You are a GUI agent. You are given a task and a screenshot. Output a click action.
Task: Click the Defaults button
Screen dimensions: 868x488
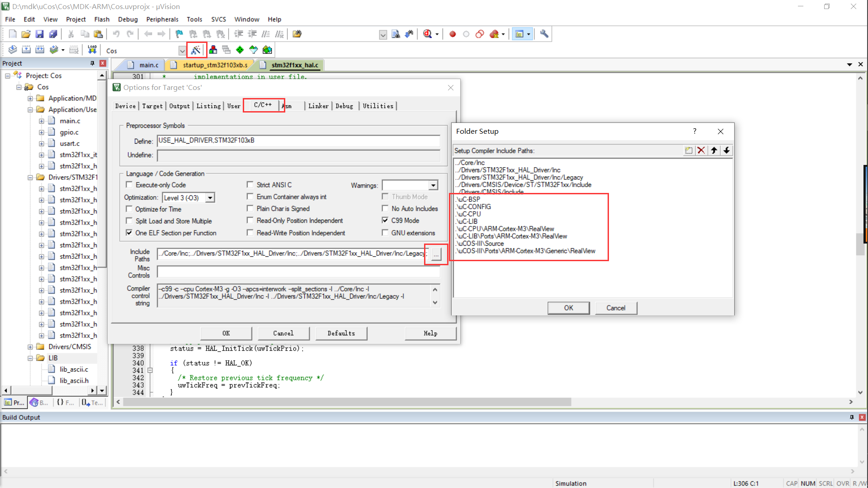tap(341, 333)
